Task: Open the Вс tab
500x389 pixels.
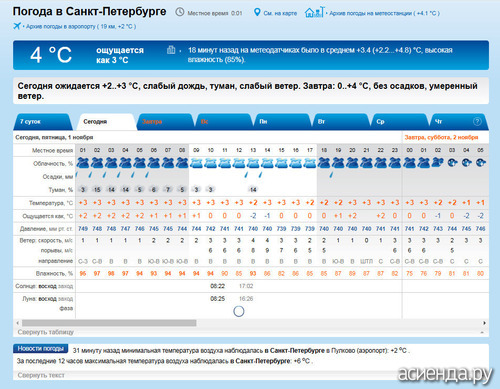Action: point(223,122)
